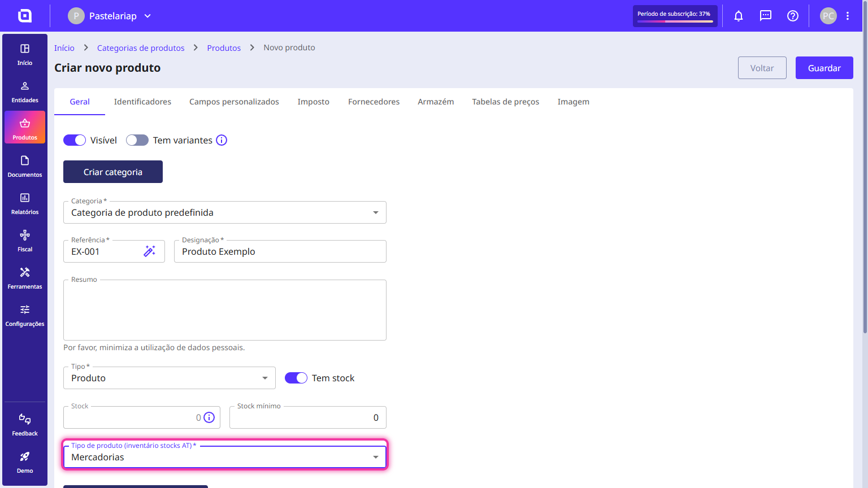Go to the Fiscal sidebar section
The image size is (868, 488).
click(25, 241)
